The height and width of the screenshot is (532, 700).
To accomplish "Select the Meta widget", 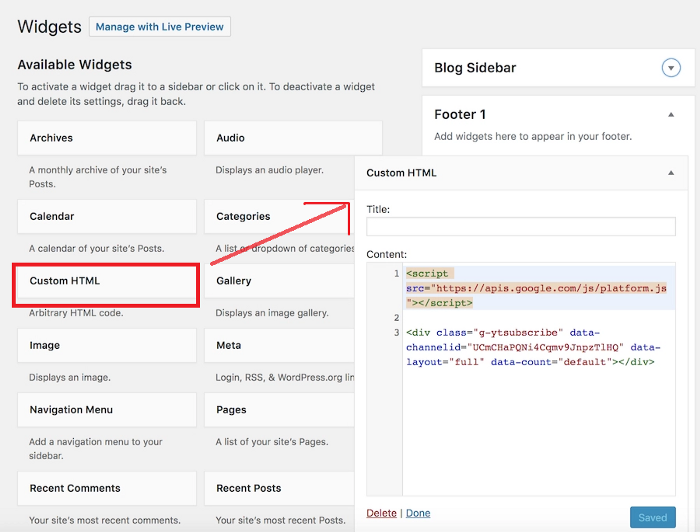I will [279, 345].
